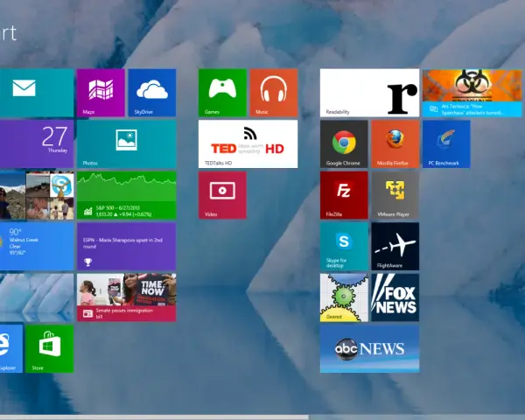Launch the Geared game tile

[344, 297]
